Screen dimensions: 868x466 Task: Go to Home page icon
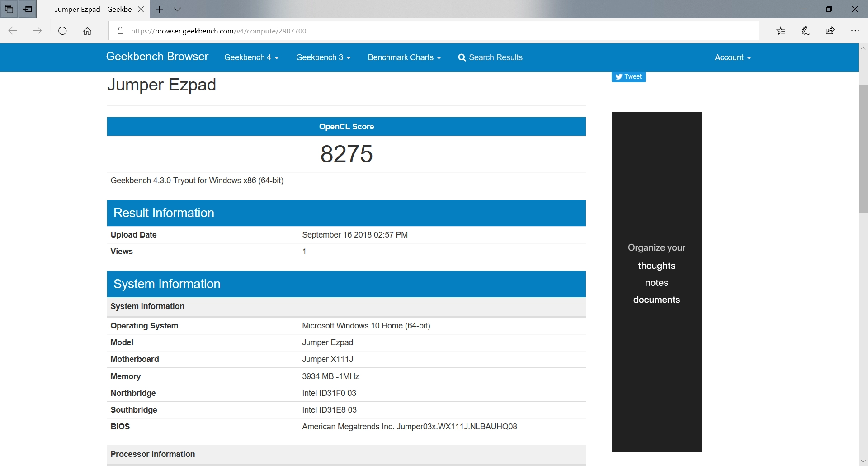click(87, 31)
